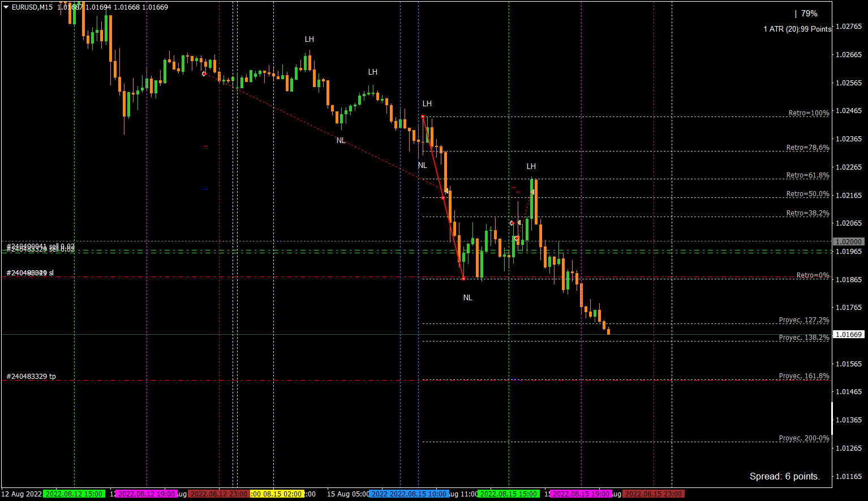Select the Proyec. 161.8% projection label
The width and height of the screenshot is (868, 501).
click(804, 376)
